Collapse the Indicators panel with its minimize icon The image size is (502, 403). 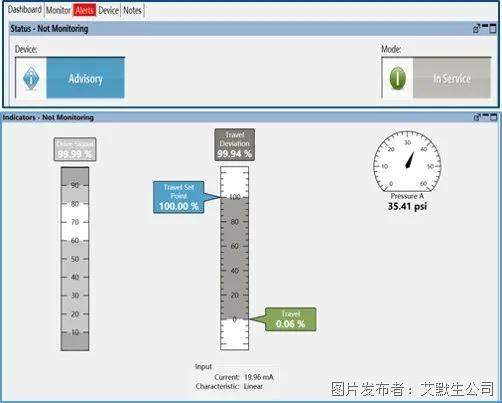pyautogui.click(x=486, y=115)
